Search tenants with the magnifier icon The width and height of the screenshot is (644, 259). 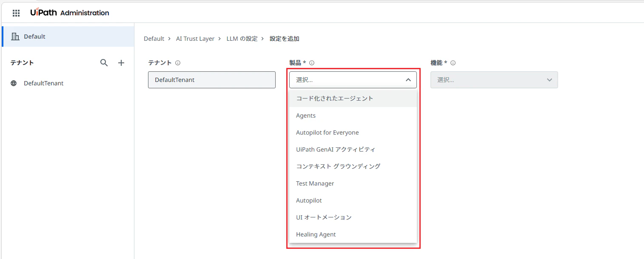click(x=104, y=63)
